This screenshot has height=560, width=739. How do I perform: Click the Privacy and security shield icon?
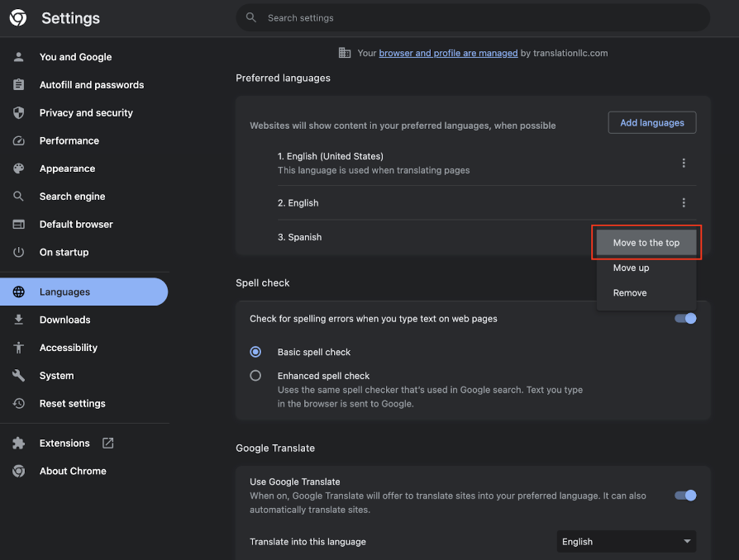coord(18,112)
